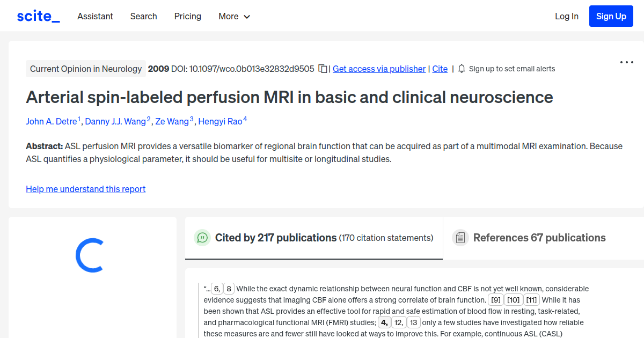Click the bell icon to set email alerts
The width and height of the screenshot is (644, 338).
(462, 69)
